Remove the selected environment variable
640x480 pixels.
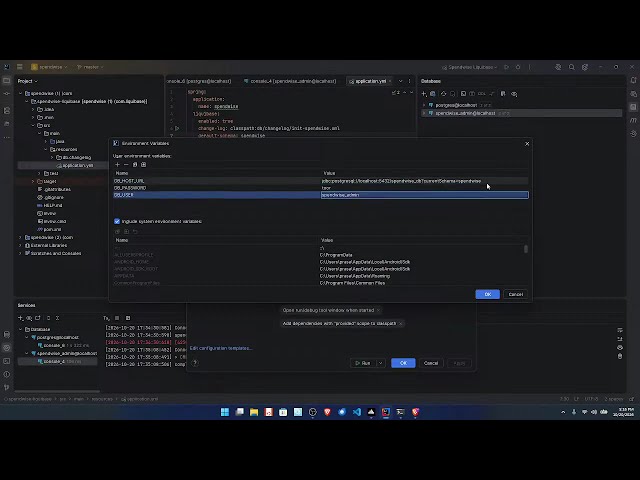[x=126, y=164]
